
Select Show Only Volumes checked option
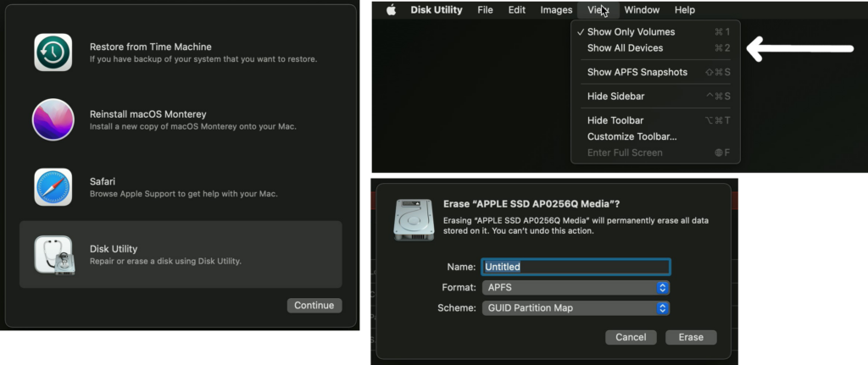(631, 32)
